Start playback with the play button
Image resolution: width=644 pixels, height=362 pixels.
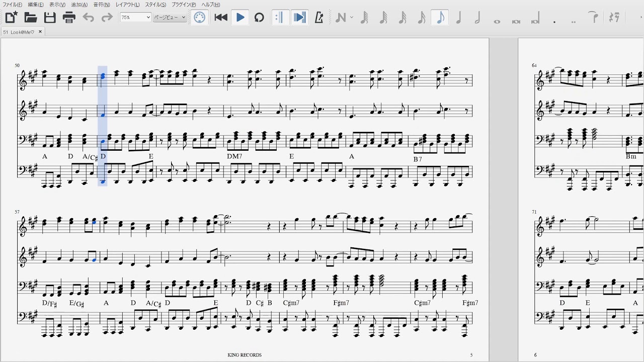(240, 18)
